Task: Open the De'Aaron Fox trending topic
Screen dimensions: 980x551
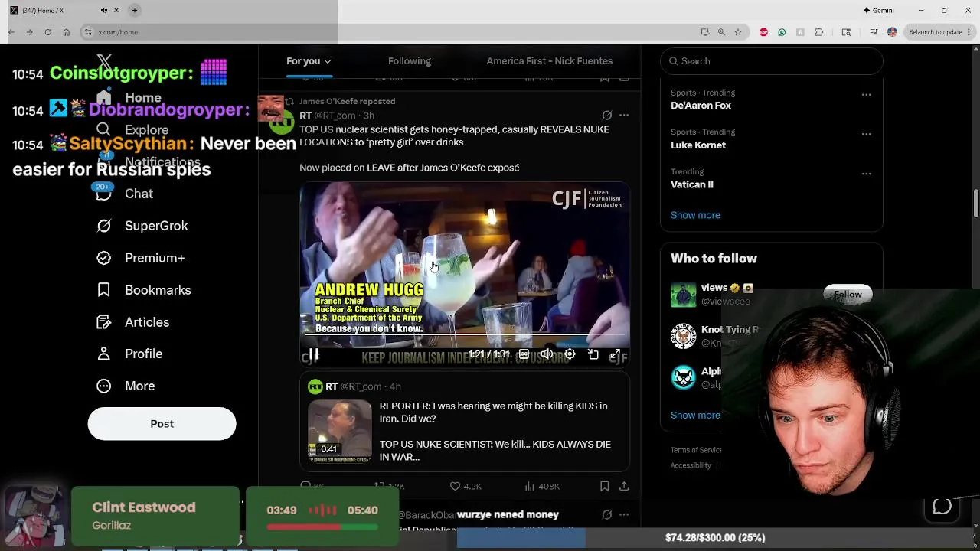Action: [701, 106]
